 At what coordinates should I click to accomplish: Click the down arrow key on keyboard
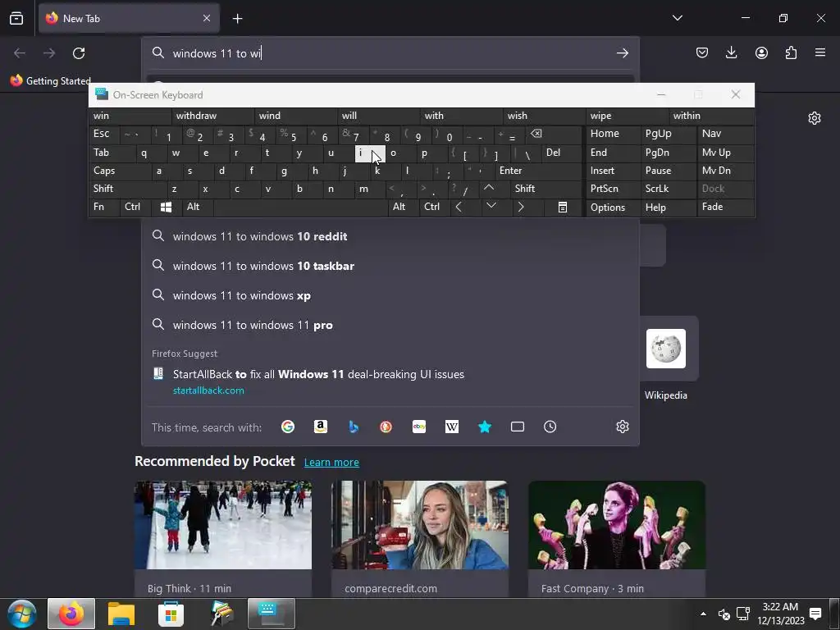click(x=491, y=206)
